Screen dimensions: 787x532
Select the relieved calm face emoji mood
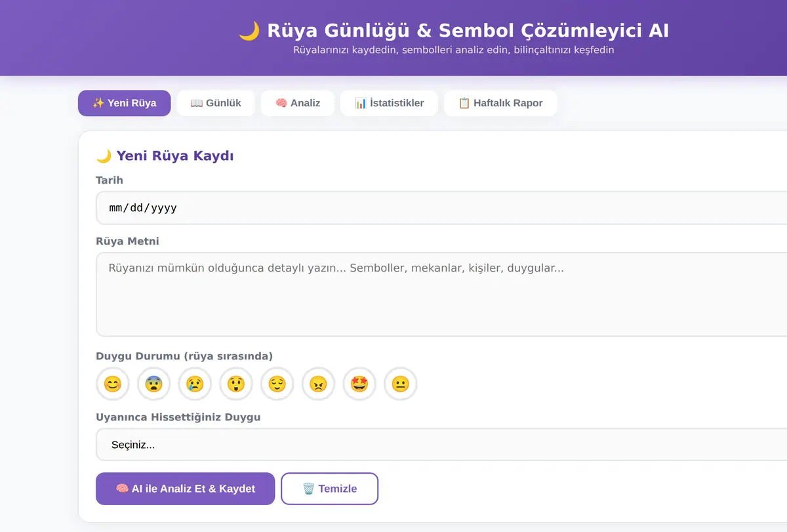(x=277, y=384)
